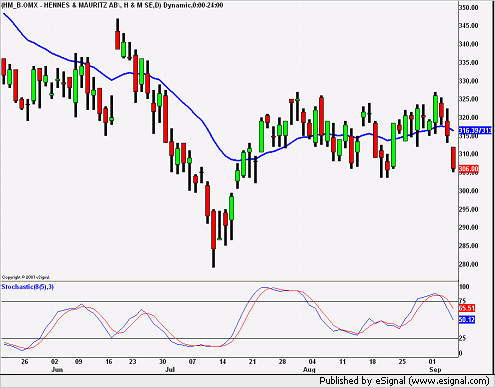495x388 pixels.
Task: Click the date label 07 on time axis
Action: coord(192,362)
